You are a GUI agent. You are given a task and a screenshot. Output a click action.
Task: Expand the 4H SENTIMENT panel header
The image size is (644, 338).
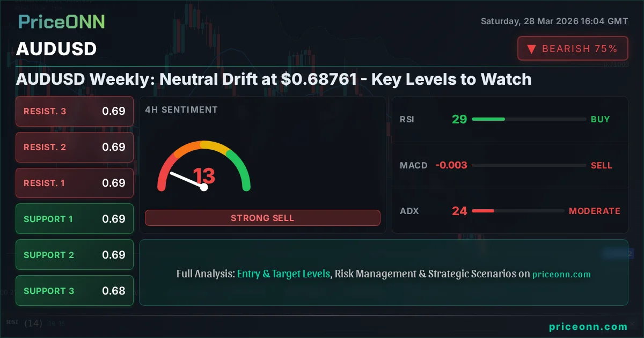[x=181, y=109]
